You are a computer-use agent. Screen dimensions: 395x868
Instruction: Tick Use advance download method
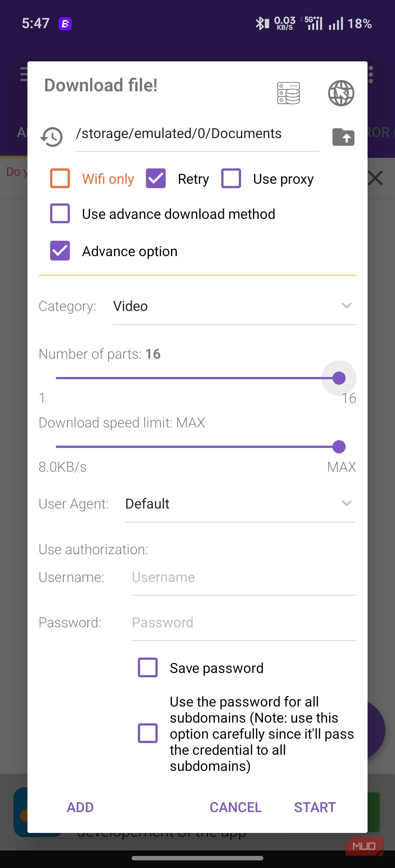point(60,213)
